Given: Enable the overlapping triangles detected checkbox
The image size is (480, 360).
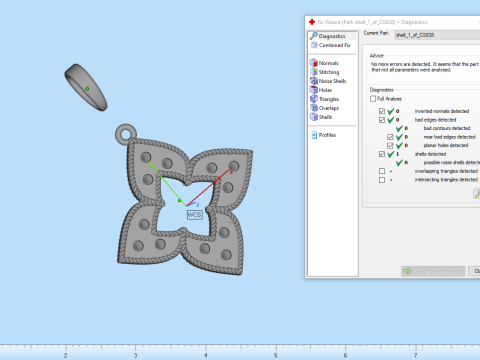Looking at the screenshot, I should [x=382, y=171].
